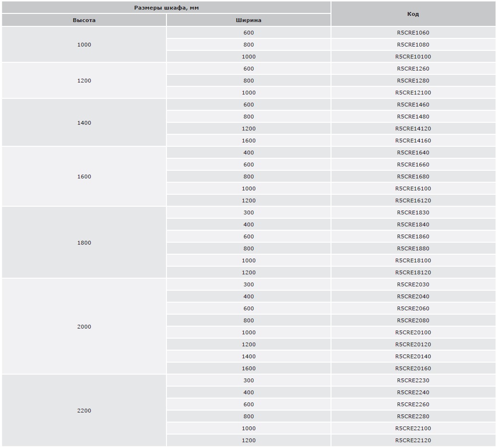
Task: Click code R5CRE18120
Action: (x=413, y=272)
